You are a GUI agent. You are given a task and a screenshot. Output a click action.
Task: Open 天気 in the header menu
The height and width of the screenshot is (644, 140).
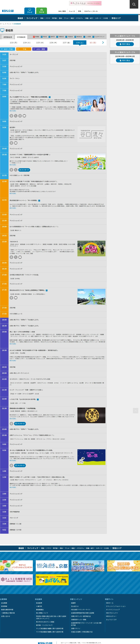pos(80,11)
